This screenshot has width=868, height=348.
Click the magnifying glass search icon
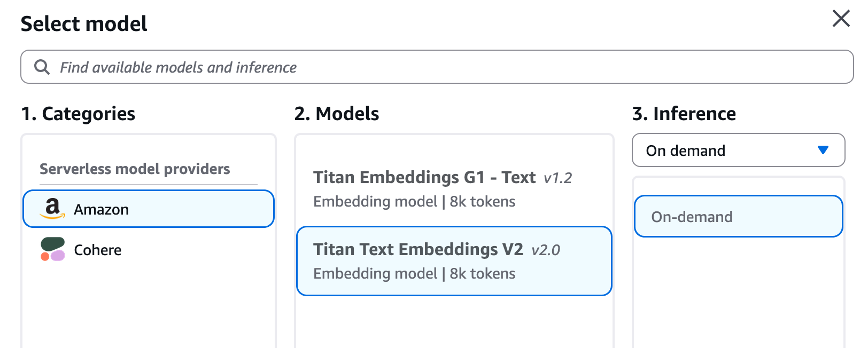[x=42, y=66]
